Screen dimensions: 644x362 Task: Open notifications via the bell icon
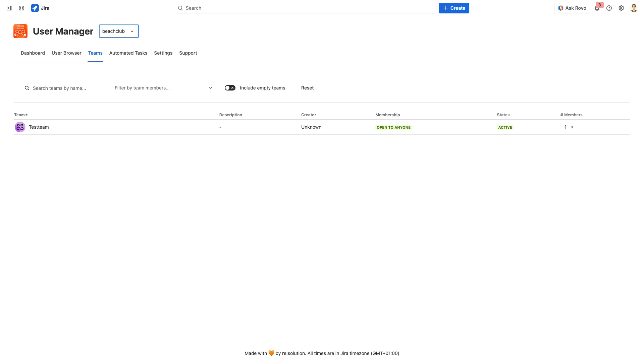click(x=597, y=8)
